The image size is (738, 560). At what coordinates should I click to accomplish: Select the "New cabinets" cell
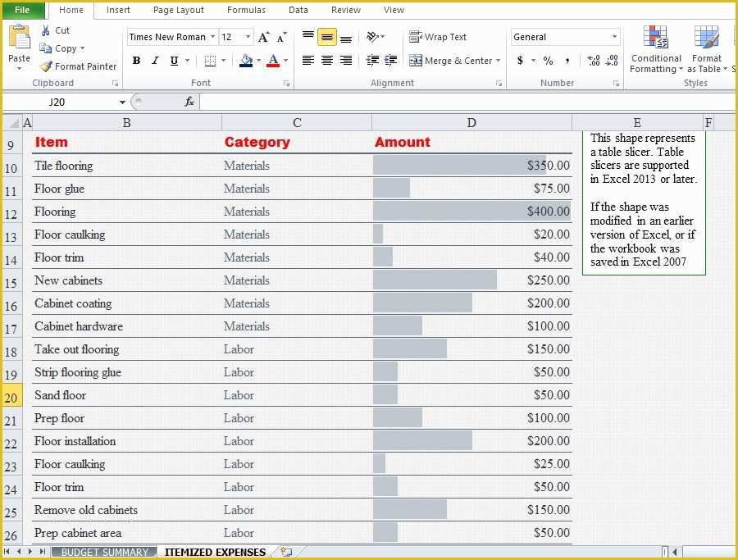tap(126, 280)
